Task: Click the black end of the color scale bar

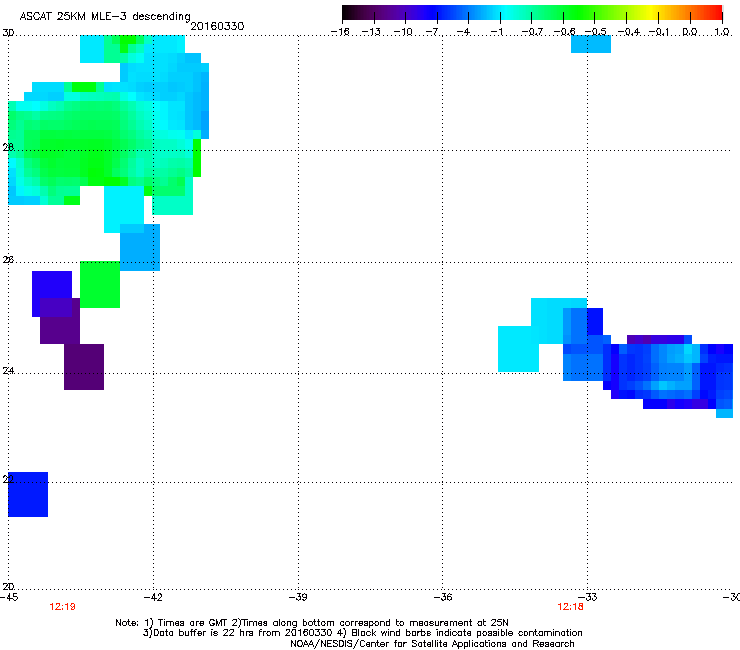Action: (x=349, y=13)
